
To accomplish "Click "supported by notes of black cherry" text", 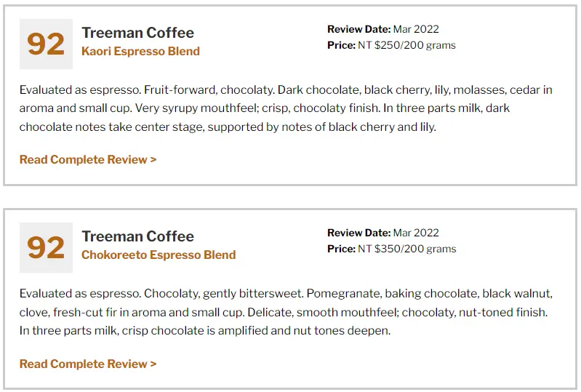I will pyautogui.click(x=314, y=127).
